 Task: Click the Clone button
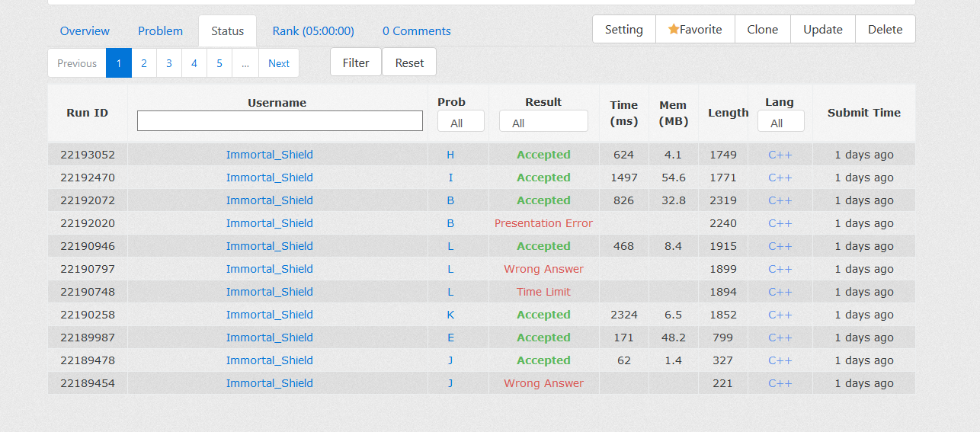[762, 30]
